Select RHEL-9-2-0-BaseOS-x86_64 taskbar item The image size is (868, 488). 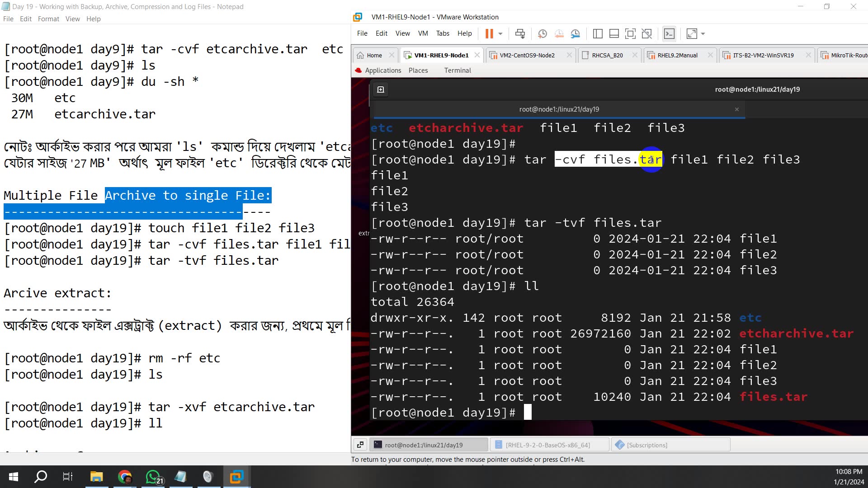point(550,445)
